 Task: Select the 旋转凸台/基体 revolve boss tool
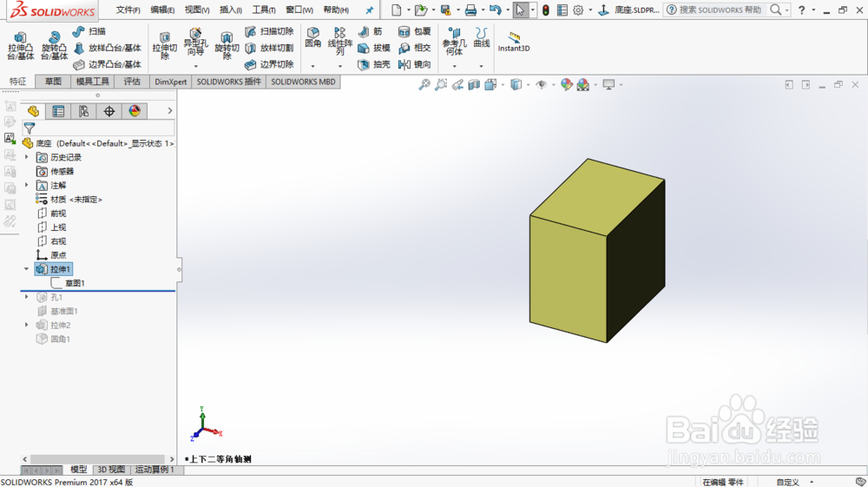point(54,45)
